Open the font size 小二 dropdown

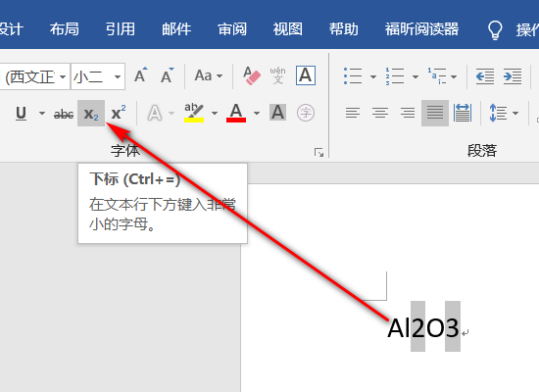click(118, 76)
